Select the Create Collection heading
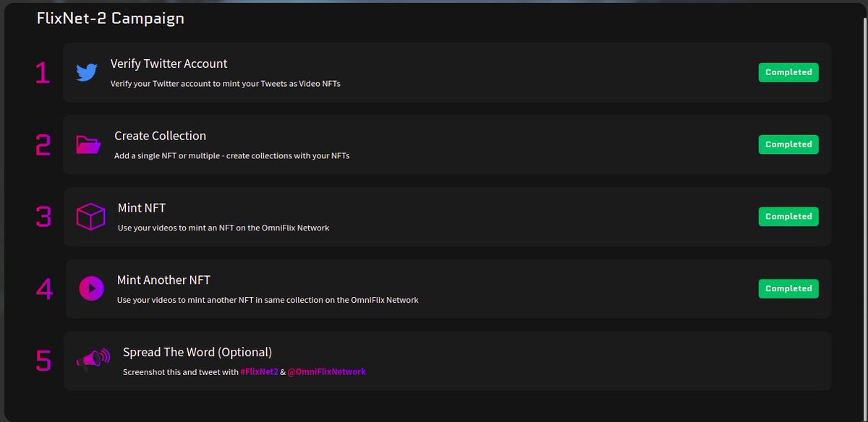 click(x=160, y=136)
